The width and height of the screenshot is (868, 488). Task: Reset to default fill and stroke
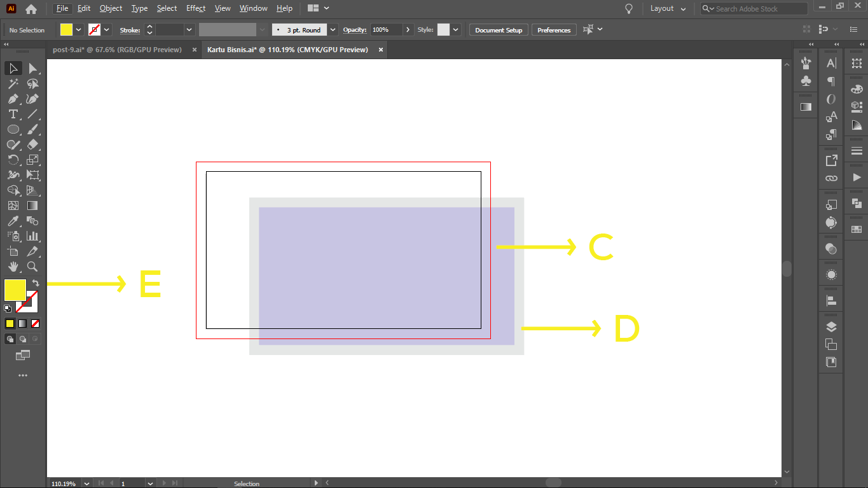point(8,309)
